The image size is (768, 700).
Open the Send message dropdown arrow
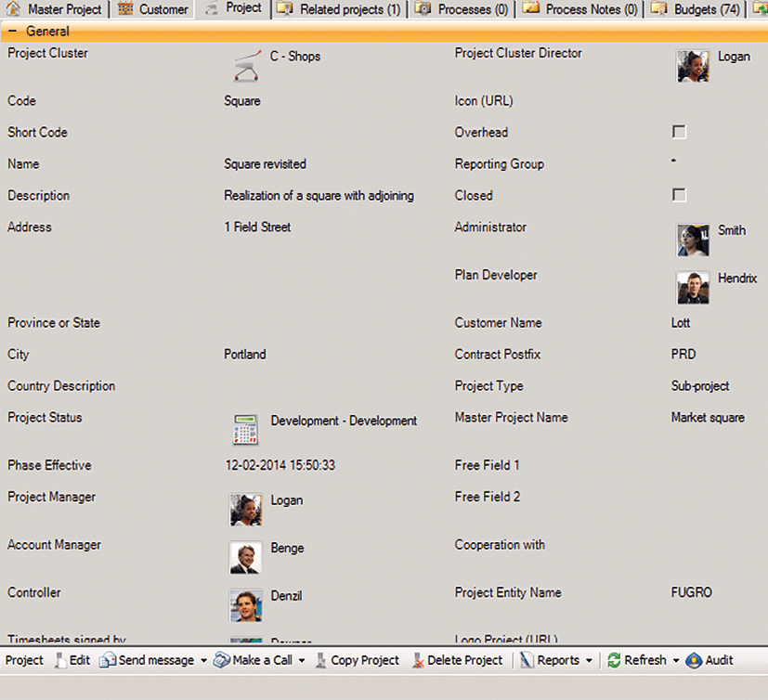coord(203,660)
